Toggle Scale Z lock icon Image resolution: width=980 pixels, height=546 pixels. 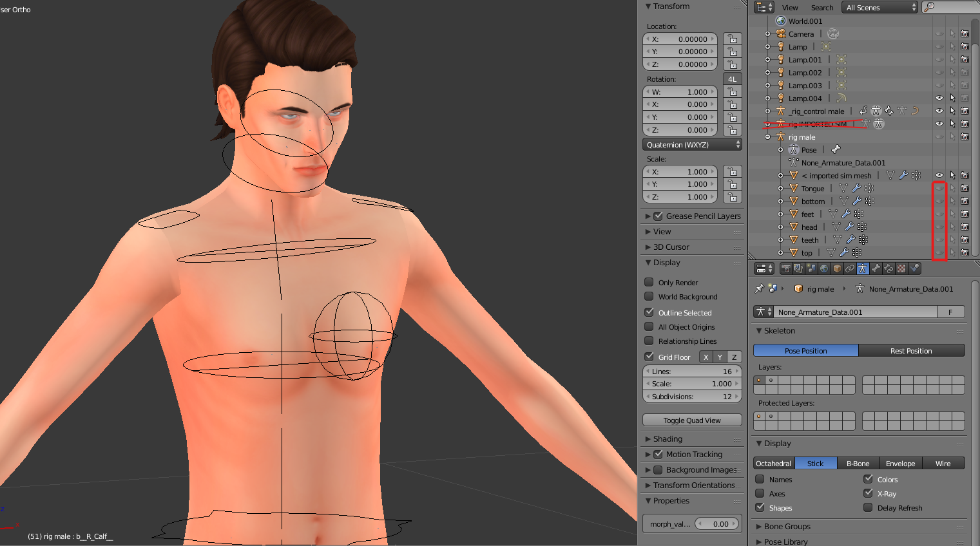point(733,197)
